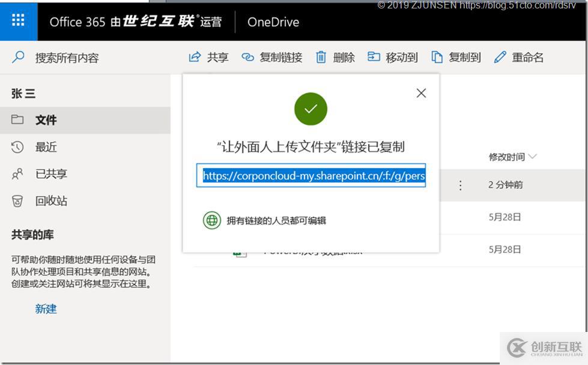Click the Office 365 header text

click(x=77, y=22)
